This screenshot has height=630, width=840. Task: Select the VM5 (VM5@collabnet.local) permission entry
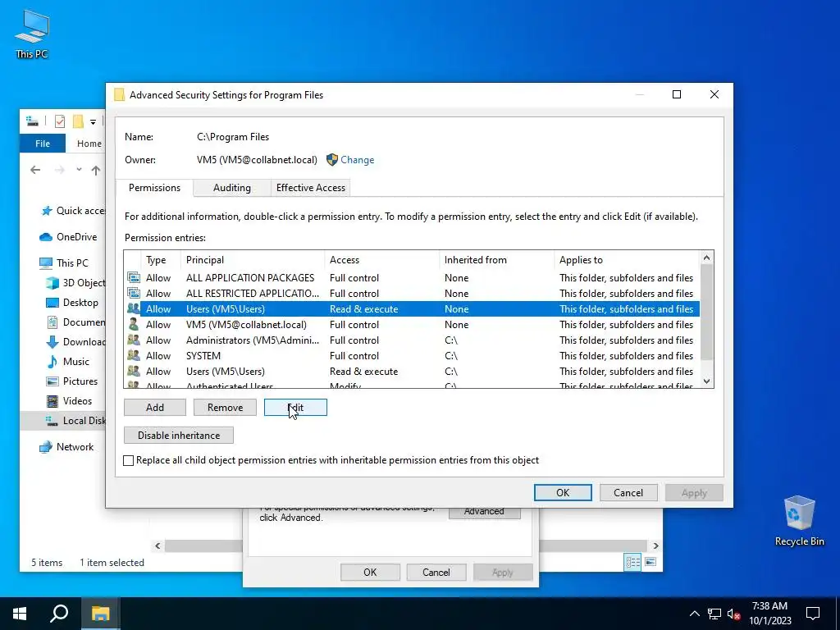coord(411,325)
